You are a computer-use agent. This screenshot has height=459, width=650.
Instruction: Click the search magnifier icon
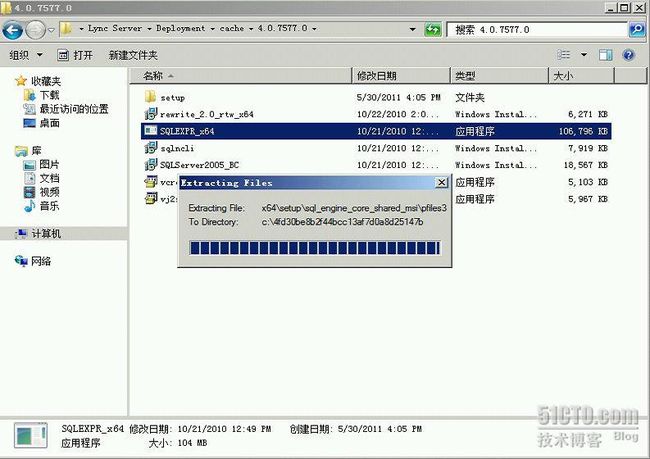(637, 29)
